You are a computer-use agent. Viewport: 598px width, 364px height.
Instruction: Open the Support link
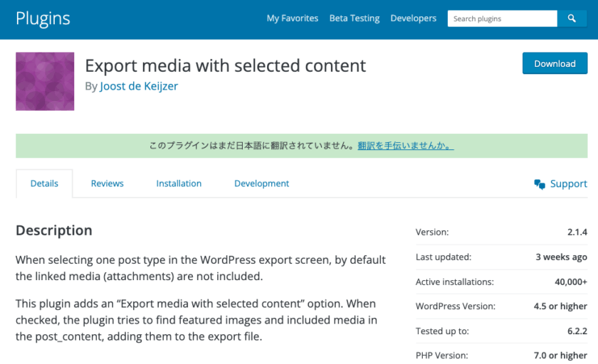pos(568,184)
